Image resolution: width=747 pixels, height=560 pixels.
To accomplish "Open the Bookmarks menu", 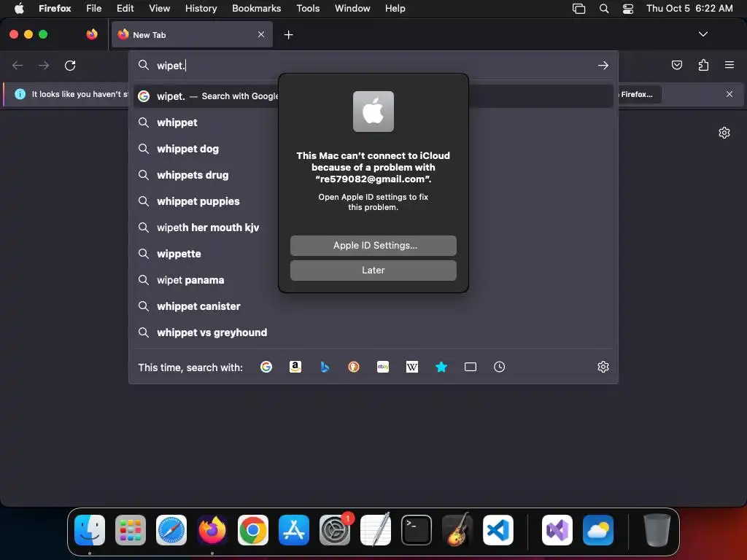I will (x=256, y=8).
